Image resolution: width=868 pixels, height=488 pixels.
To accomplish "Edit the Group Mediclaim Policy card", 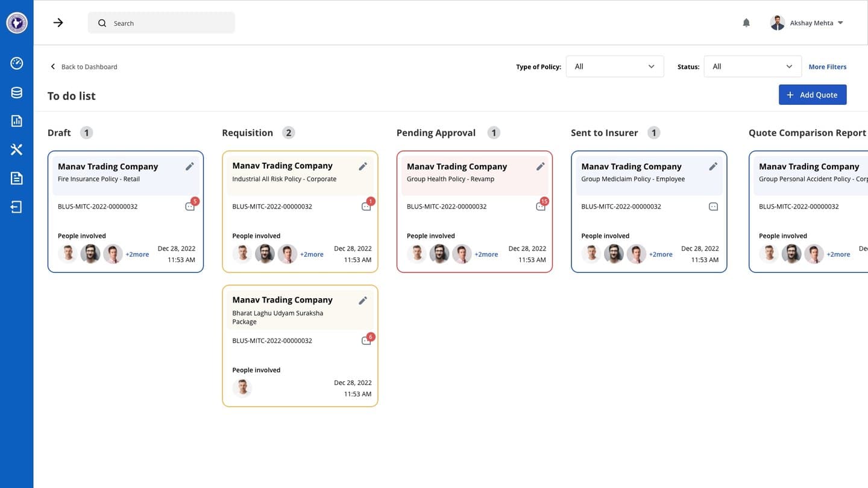I will [714, 166].
